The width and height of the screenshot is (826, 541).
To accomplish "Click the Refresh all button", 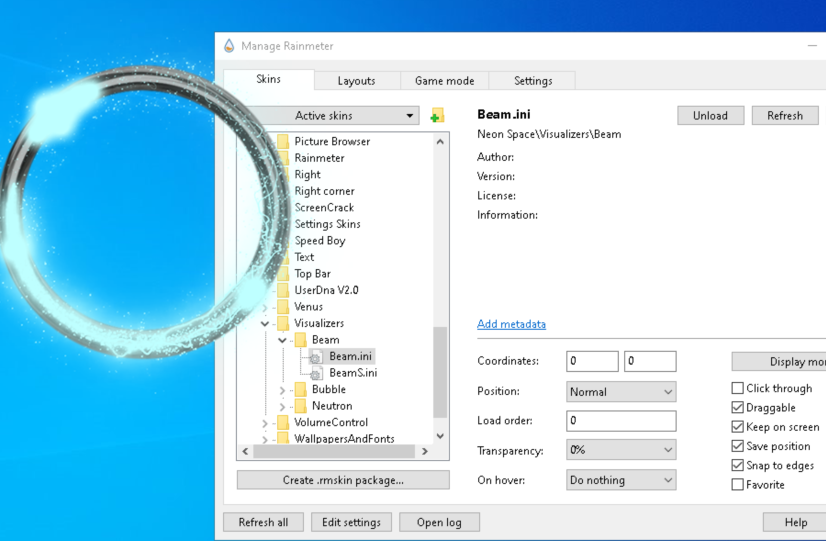I will [x=263, y=522].
